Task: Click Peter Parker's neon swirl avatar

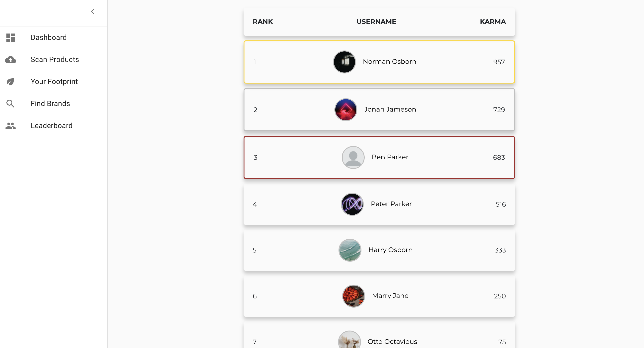Action: coord(352,204)
